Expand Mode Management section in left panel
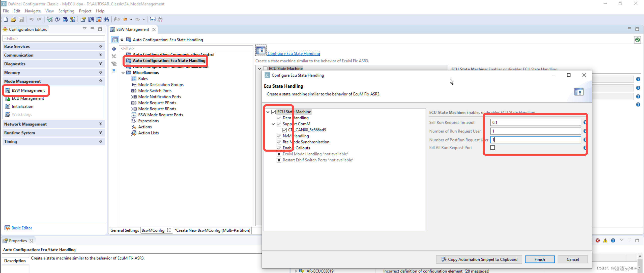644x273 pixels. point(100,81)
